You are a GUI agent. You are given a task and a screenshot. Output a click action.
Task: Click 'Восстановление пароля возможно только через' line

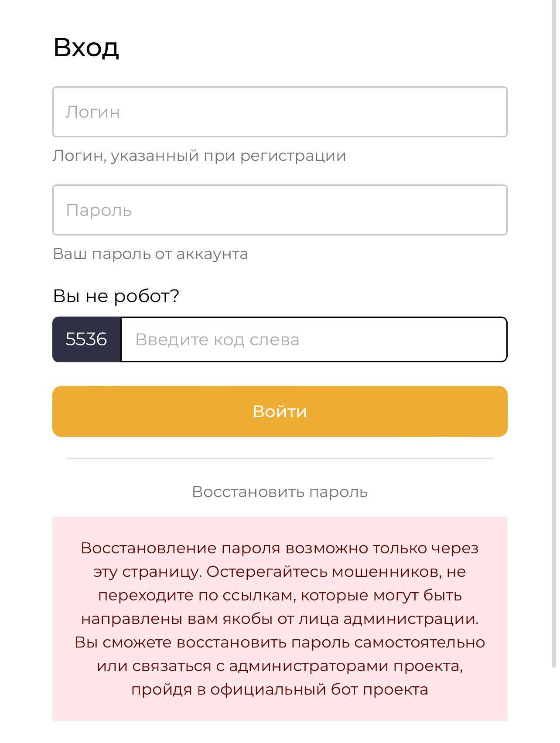coord(280,548)
